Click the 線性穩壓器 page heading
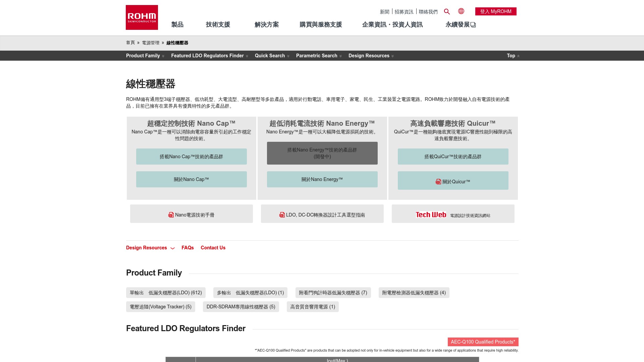 pyautogui.click(x=151, y=84)
